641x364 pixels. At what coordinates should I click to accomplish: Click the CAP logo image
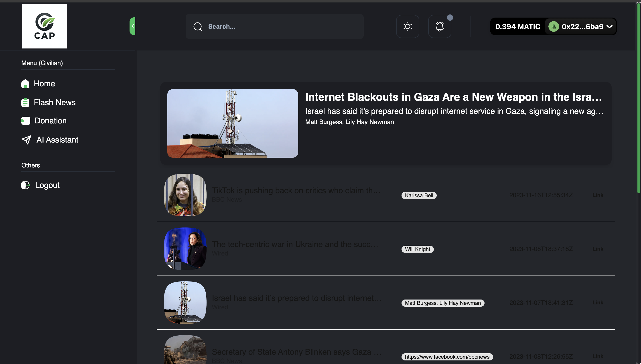tap(44, 26)
